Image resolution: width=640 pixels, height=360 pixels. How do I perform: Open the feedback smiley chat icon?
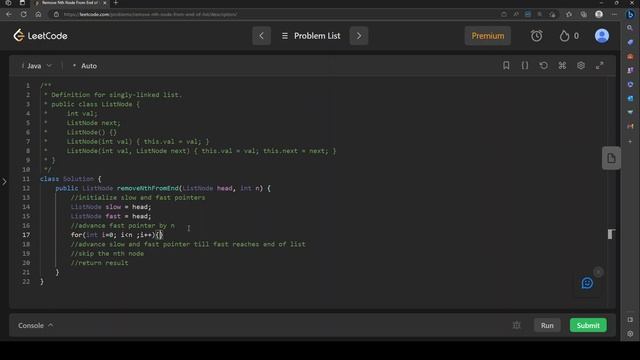[587, 283]
